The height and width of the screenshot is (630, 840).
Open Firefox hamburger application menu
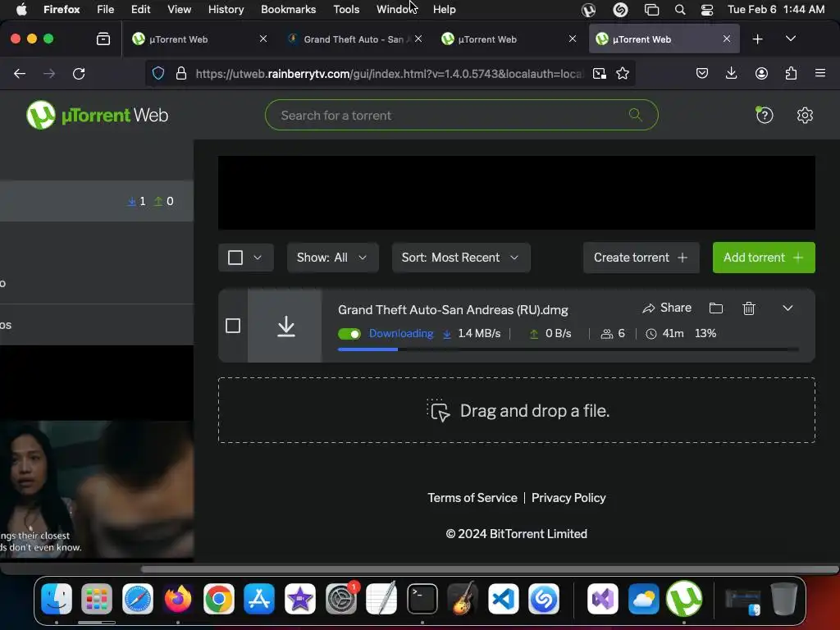pyautogui.click(x=820, y=73)
